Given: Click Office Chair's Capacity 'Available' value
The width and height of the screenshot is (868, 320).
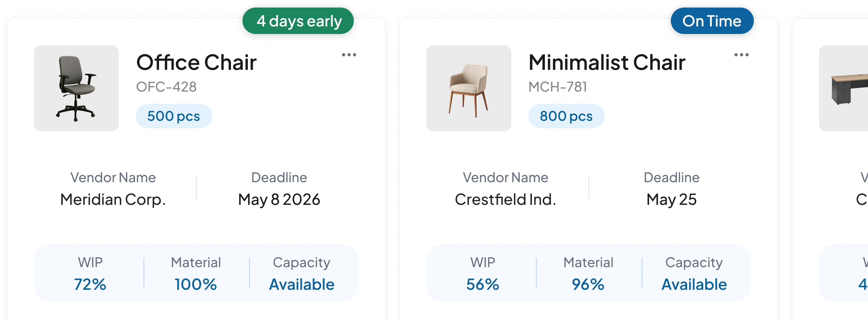Looking at the screenshot, I should pyautogui.click(x=302, y=284).
